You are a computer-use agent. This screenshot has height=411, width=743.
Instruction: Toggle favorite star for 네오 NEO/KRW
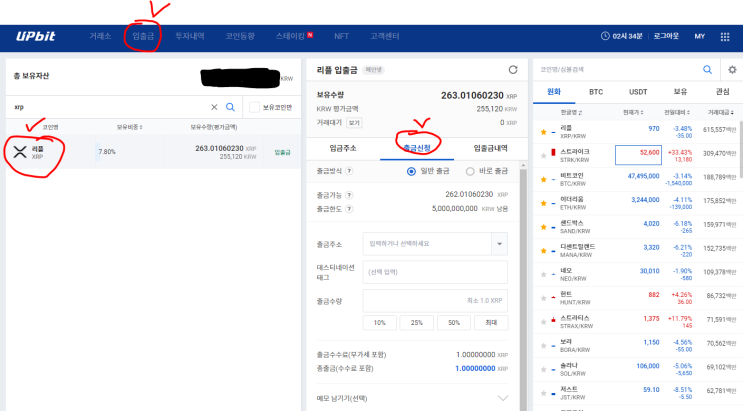click(x=544, y=274)
